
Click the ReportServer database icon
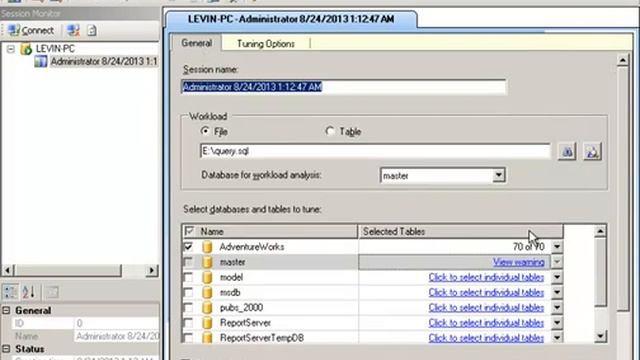207,322
